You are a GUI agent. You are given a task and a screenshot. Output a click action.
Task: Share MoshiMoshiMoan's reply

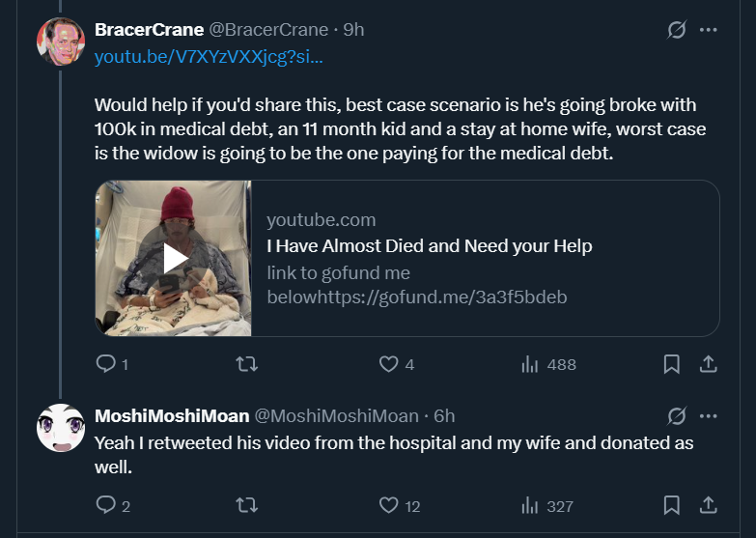pos(707,505)
